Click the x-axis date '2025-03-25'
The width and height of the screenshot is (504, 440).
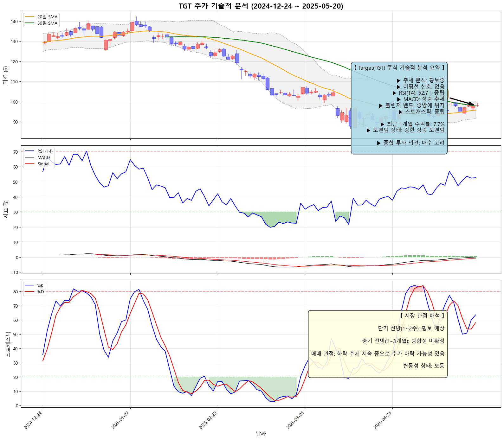tap(296, 420)
